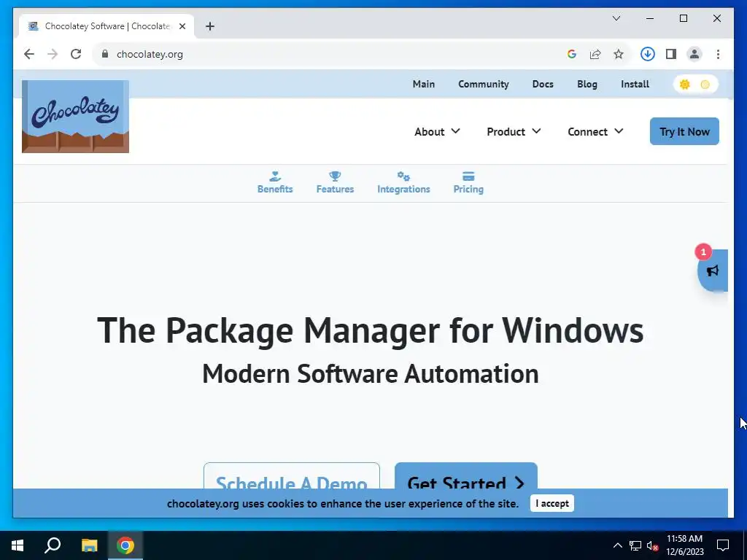Open File Explorer from taskbar
Viewport: 747px width, 560px height.
pos(89,545)
